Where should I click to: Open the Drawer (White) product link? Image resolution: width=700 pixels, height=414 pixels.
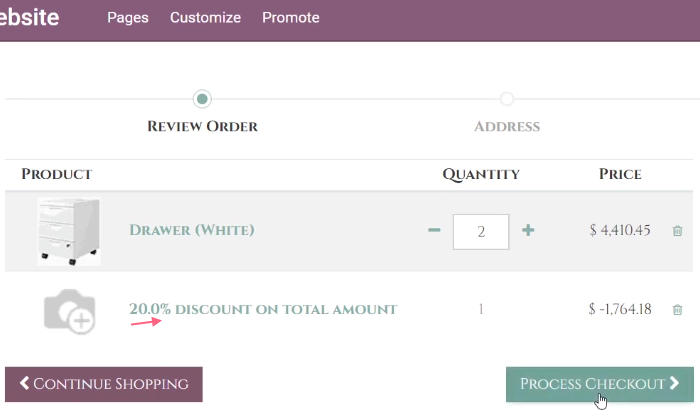pyautogui.click(x=192, y=230)
